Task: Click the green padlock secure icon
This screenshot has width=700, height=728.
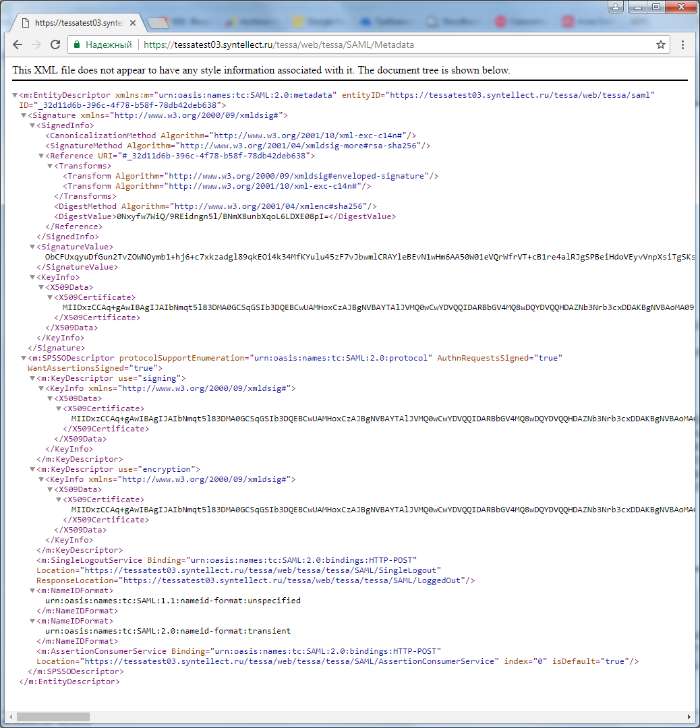Action: (77, 45)
